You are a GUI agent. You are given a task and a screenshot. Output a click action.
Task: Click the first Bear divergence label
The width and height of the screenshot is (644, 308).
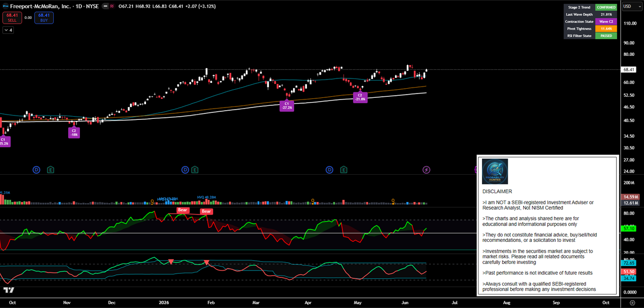[183, 210]
